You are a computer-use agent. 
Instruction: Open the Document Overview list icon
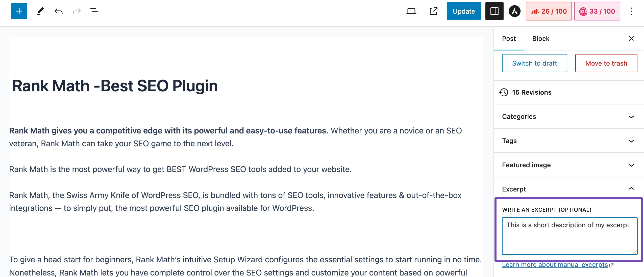(95, 11)
